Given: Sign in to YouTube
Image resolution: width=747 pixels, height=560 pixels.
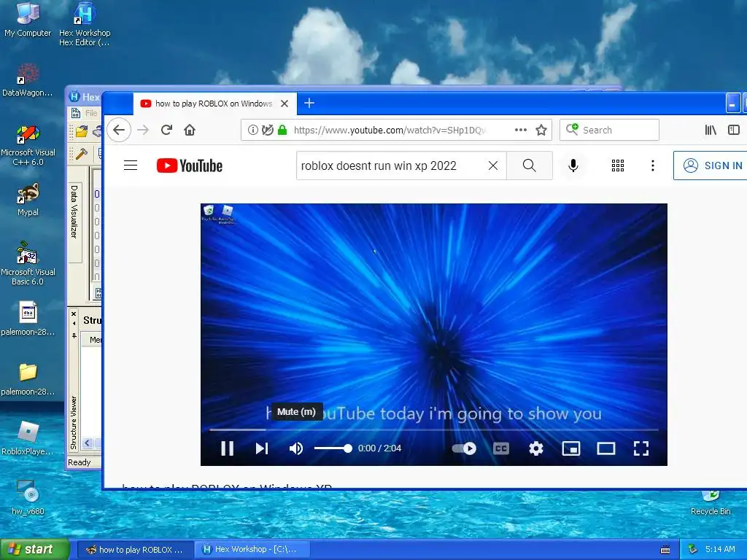Looking at the screenshot, I should tap(711, 166).
